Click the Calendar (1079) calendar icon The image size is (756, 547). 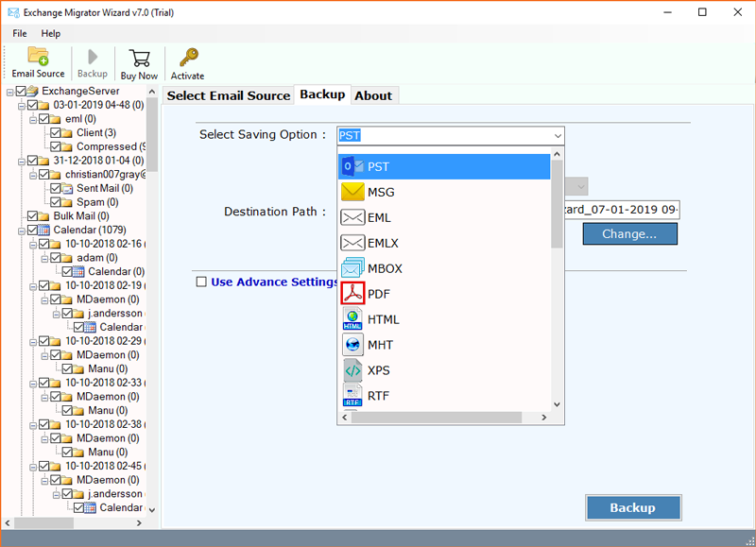pyautogui.click(x=43, y=230)
